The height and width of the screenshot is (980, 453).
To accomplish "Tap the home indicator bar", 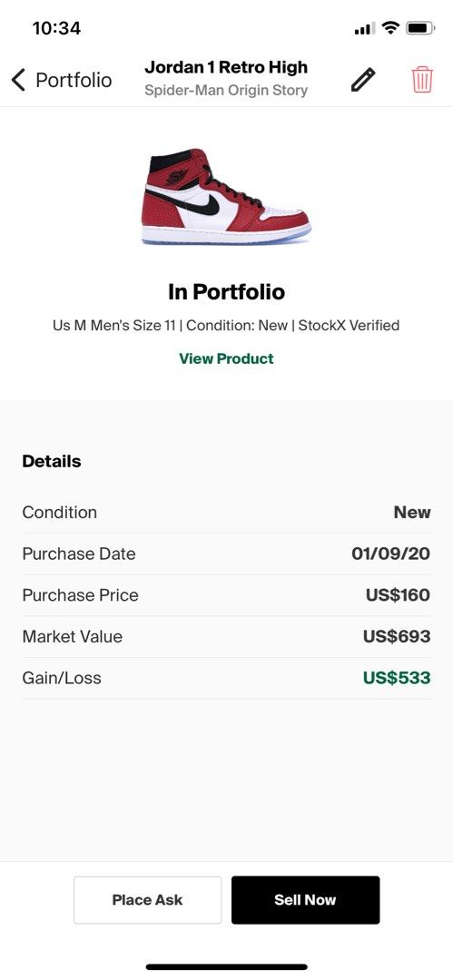I will coord(227,967).
